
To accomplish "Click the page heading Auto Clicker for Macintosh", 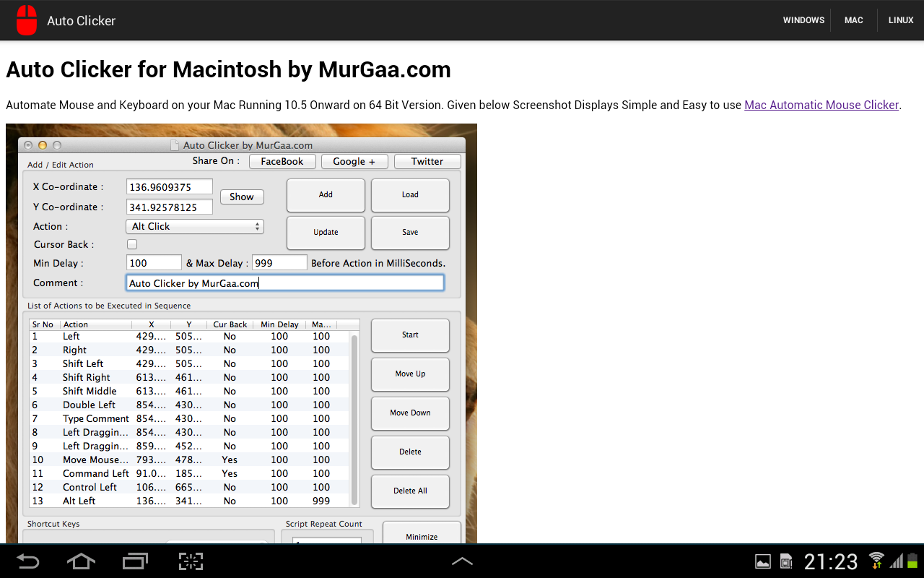I will (228, 69).
